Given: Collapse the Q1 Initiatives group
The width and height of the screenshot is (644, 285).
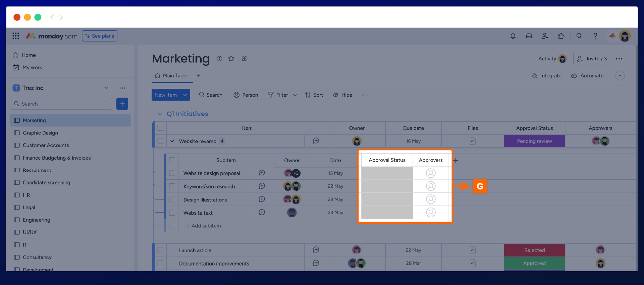Looking at the screenshot, I should [160, 114].
